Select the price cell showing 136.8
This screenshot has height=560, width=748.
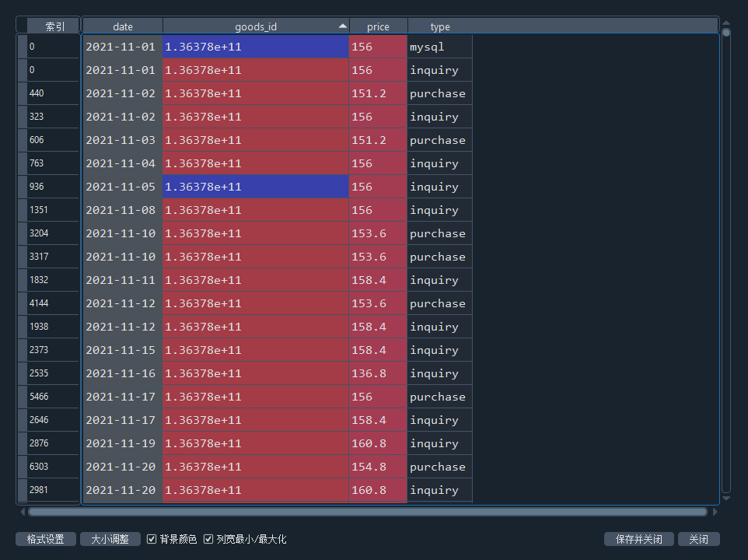pos(378,373)
